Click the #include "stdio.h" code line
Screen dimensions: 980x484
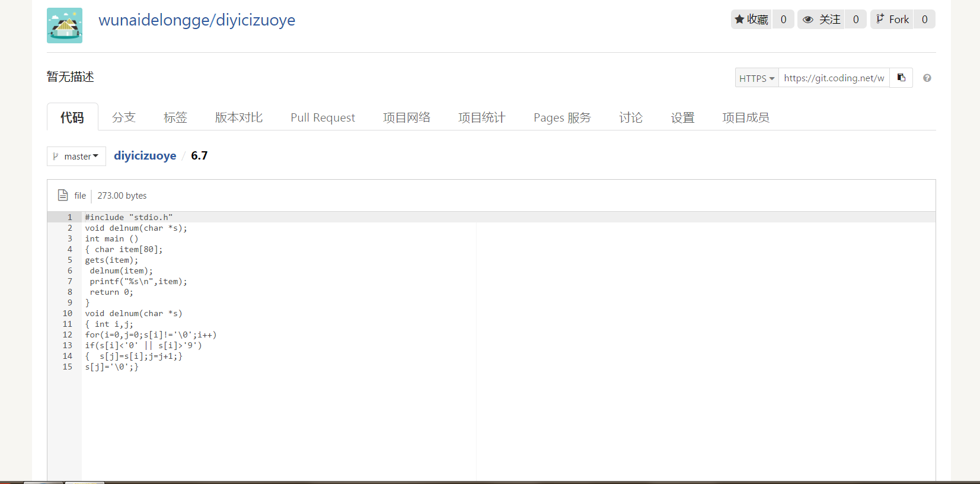pos(129,217)
